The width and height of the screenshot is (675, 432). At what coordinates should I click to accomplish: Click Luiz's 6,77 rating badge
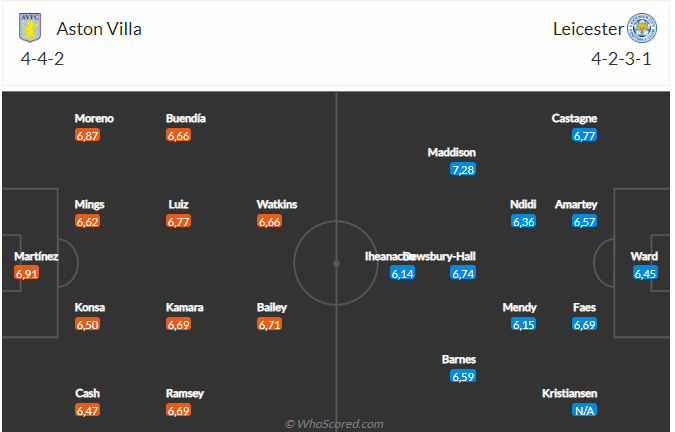[x=179, y=221]
